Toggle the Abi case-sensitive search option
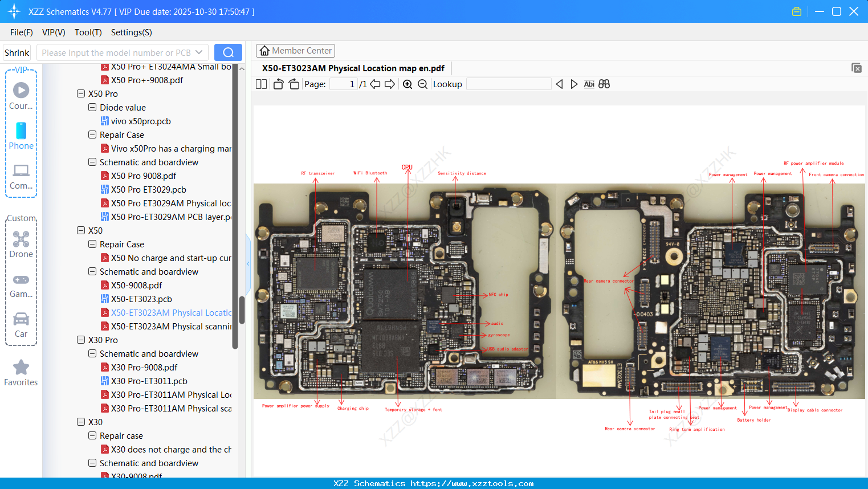Screen dimensions: 868x489 pos(589,84)
